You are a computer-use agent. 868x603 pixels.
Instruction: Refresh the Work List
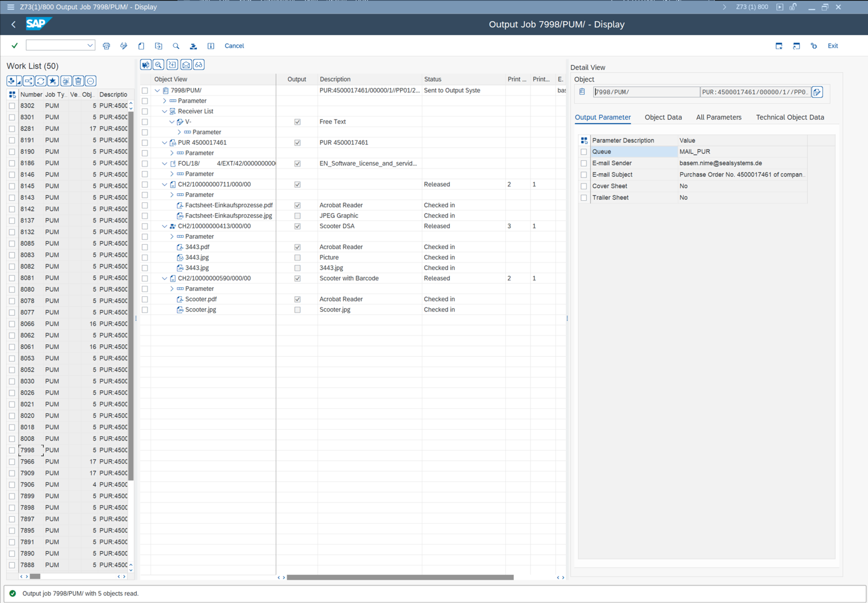[41, 81]
